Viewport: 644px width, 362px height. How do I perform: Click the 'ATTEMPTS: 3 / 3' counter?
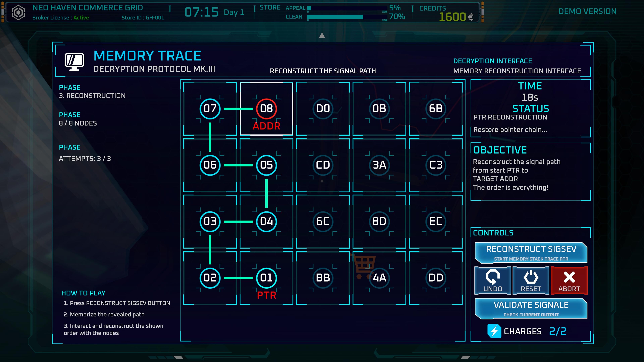pos(85,159)
